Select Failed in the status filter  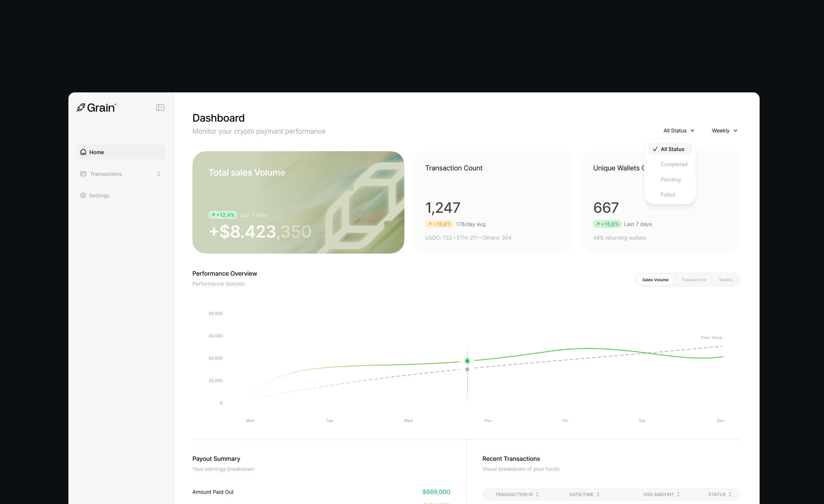668,195
